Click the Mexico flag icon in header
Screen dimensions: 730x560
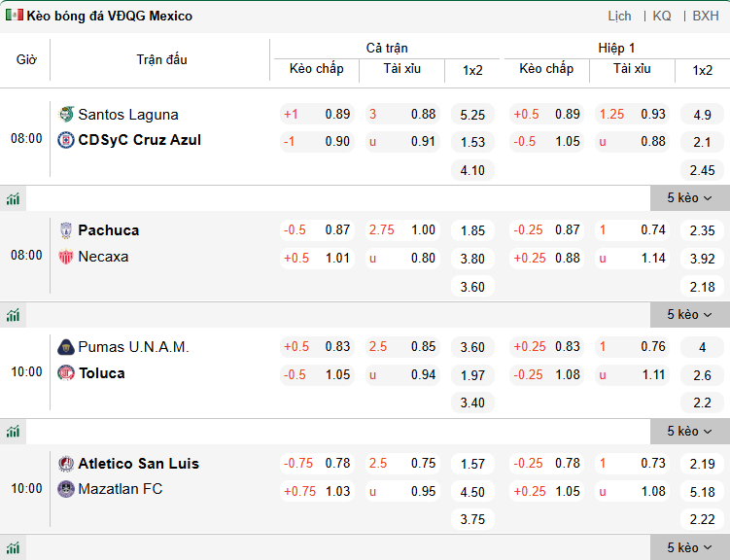point(14,16)
